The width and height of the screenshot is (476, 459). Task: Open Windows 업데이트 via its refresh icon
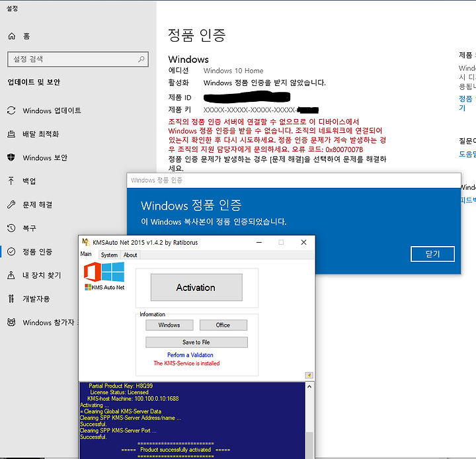point(11,110)
